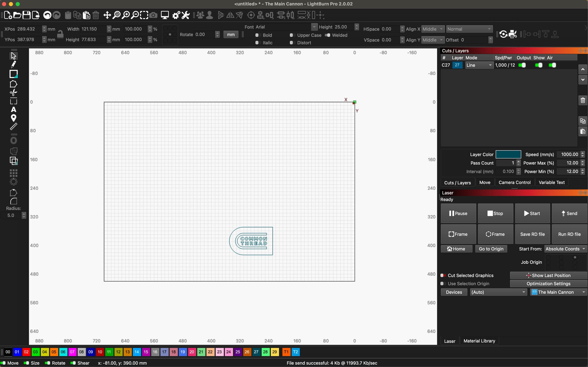588x367 pixels.
Task: Click the Speed (mm/s) input field
Action: pyautogui.click(x=569, y=154)
